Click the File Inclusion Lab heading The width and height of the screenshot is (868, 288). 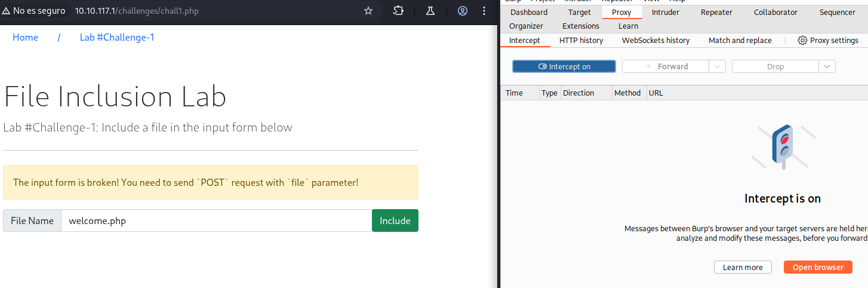115,97
